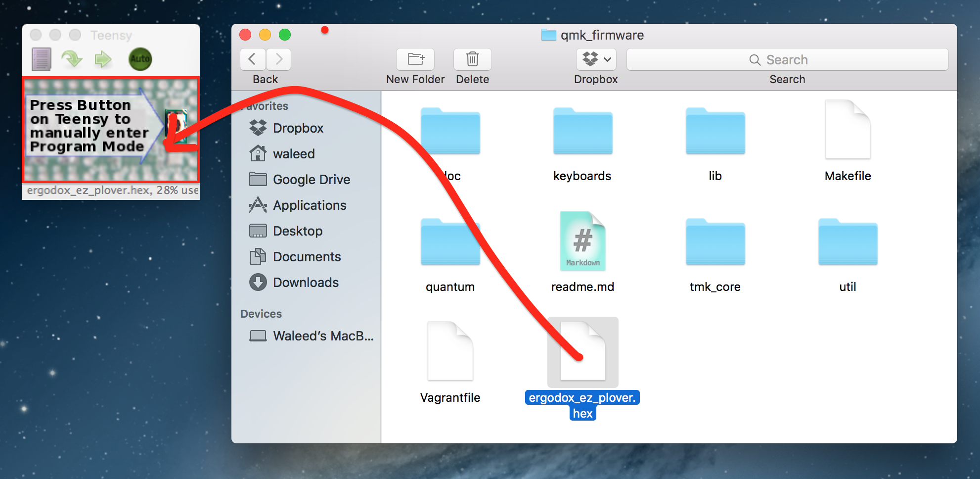The image size is (980, 479).
Task: Select the keyboards folder
Action: (583, 131)
